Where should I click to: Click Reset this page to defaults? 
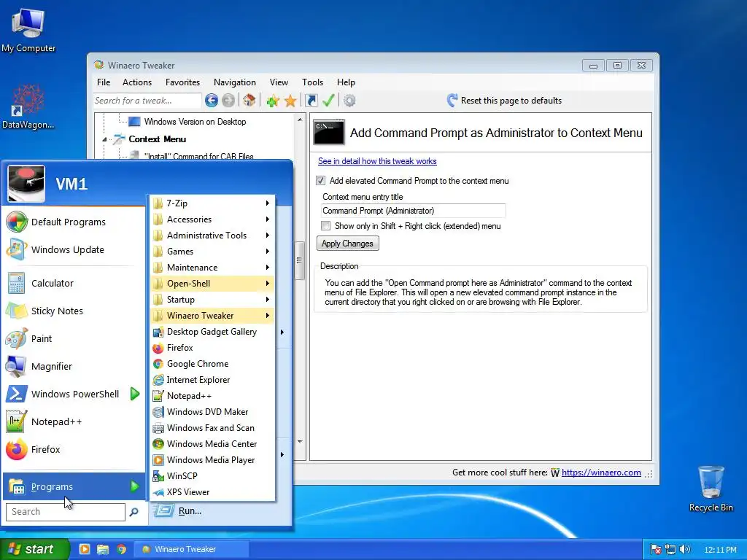(x=505, y=101)
